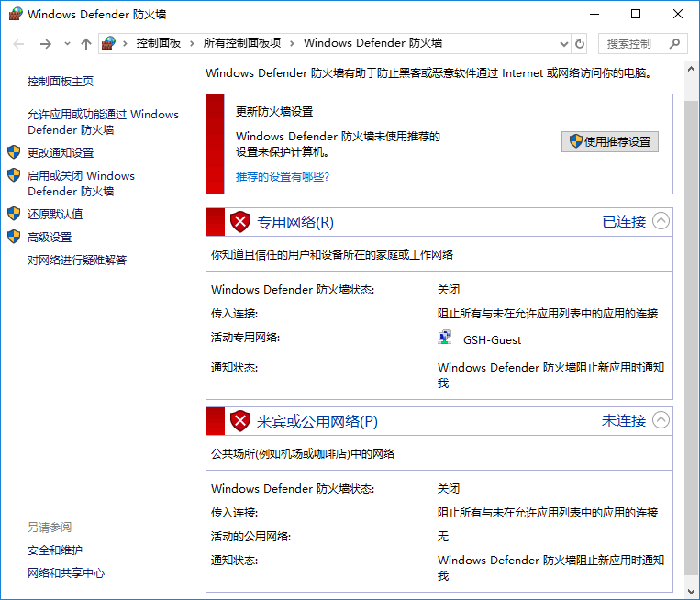Click the magnifier search icon
700x600 pixels.
(x=674, y=44)
